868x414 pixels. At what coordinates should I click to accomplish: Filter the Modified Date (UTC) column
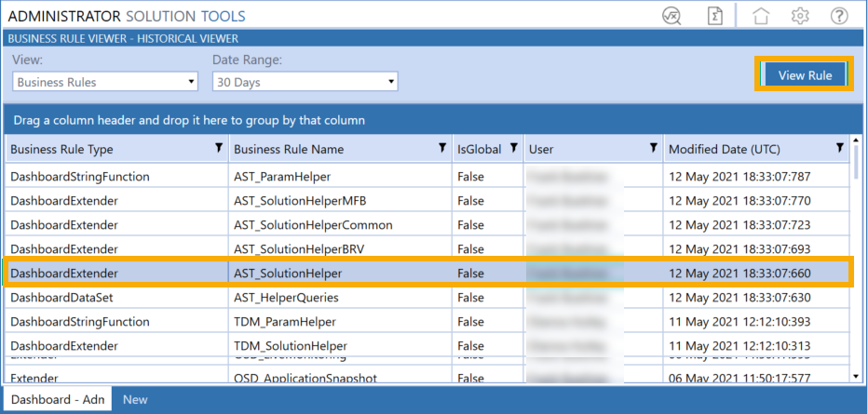point(840,147)
